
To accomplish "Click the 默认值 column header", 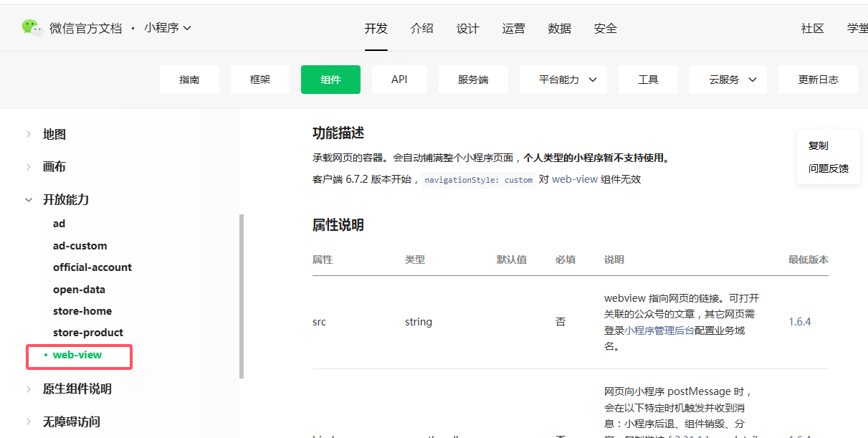I will [512, 260].
